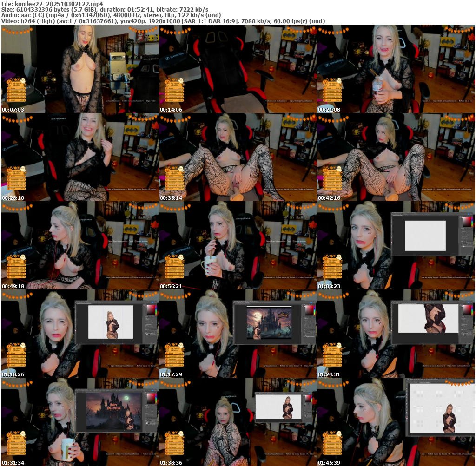This screenshot has width=476, height=466.
Task: Open the frame thumbnail stamped 01:38:36
Action: (x=238, y=422)
